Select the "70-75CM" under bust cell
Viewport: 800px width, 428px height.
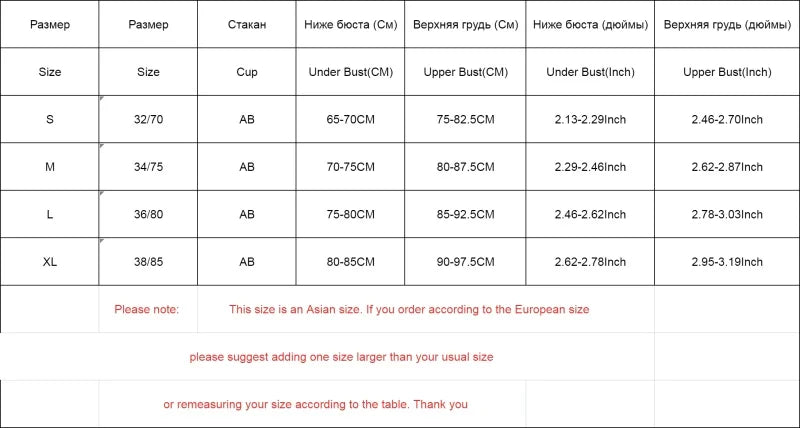pyautogui.click(x=350, y=167)
